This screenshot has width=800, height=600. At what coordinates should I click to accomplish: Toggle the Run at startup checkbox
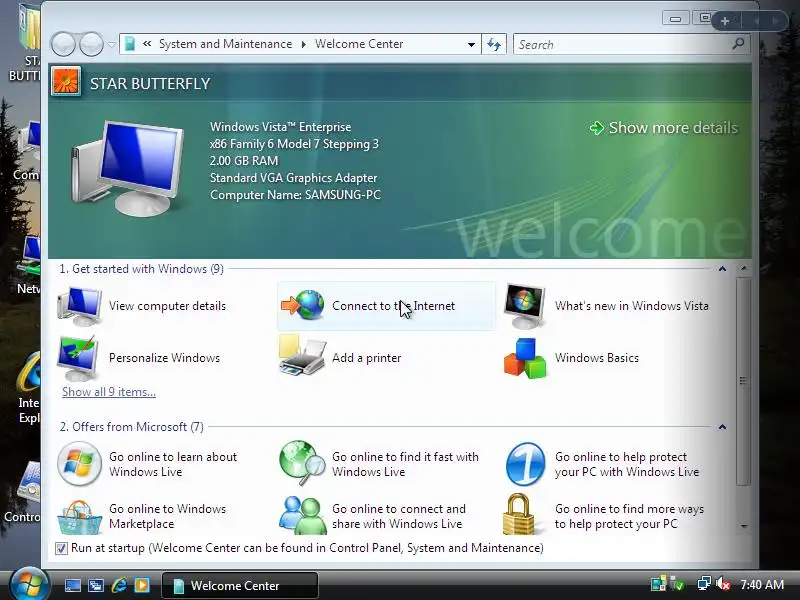pos(61,548)
